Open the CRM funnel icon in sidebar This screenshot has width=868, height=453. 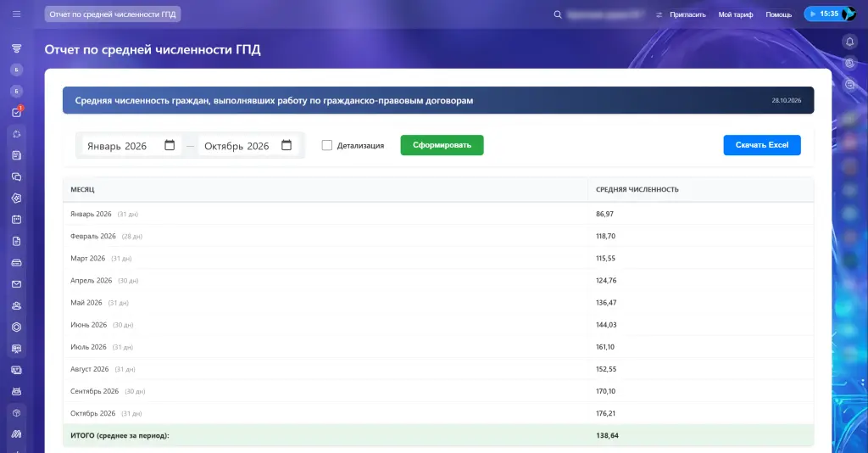[17, 48]
